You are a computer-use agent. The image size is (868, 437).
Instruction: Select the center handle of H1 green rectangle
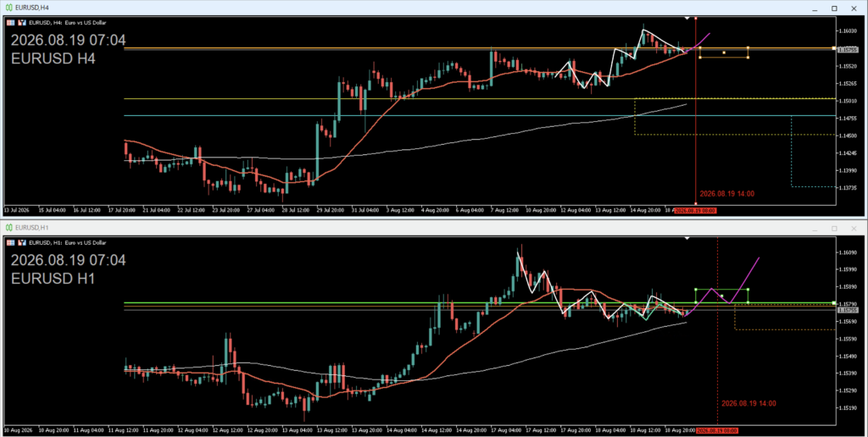(x=722, y=296)
